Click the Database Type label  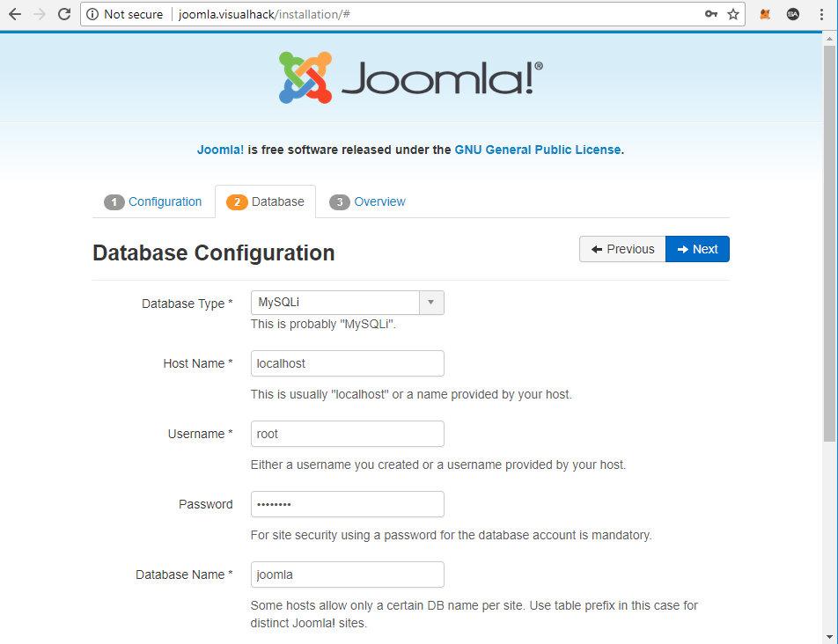187,304
